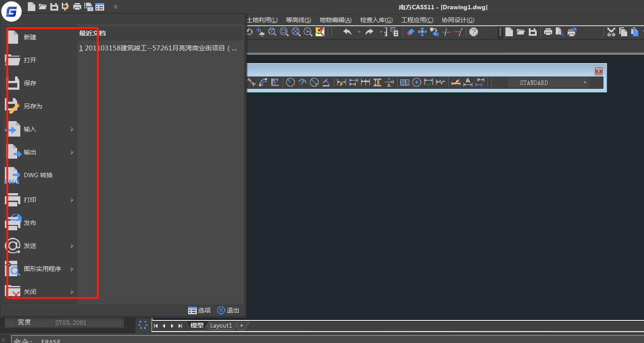This screenshot has height=343, width=644.
Task: Open 土地利用(L) menu
Action: pyautogui.click(x=262, y=20)
